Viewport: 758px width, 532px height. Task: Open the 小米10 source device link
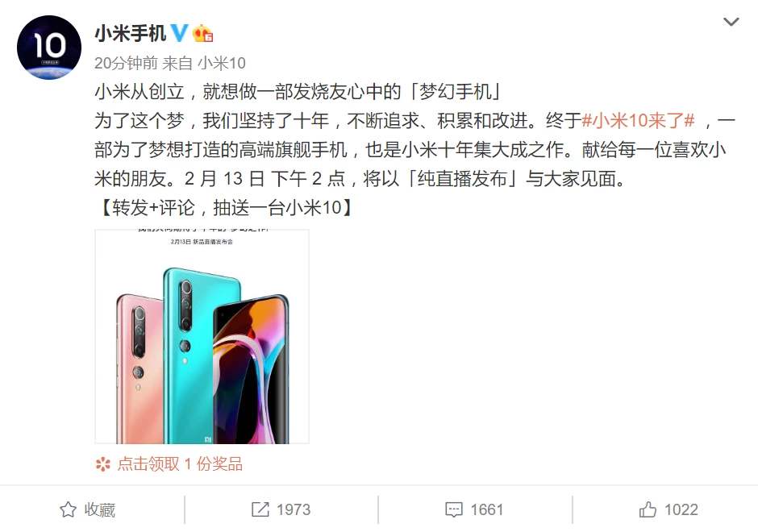pyautogui.click(x=222, y=64)
